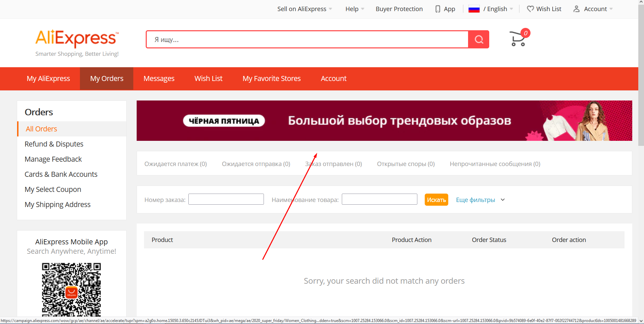This screenshot has height=324, width=644.
Task: Click the main search field
Action: (x=307, y=40)
